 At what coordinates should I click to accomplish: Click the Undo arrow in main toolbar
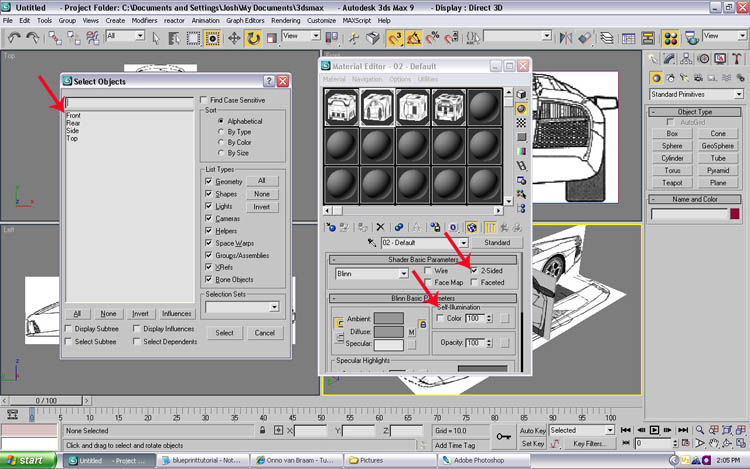(16, 37)
